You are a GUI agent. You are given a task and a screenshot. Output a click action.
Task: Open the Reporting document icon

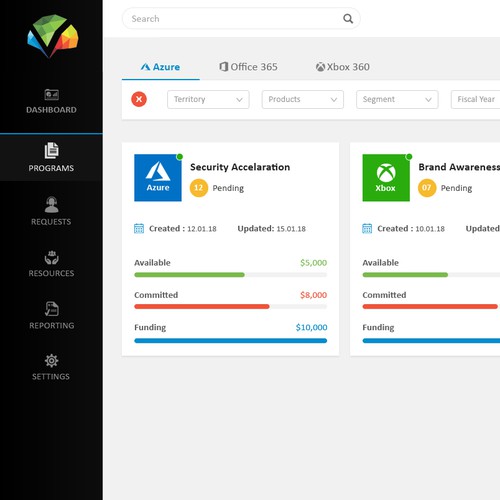click(52, 309)
